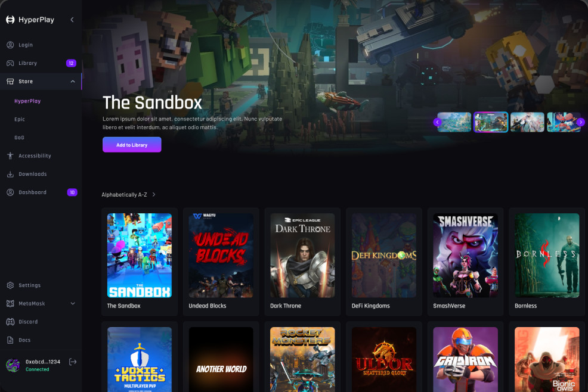
Task: Expand the MetaMask dropdown arrow
Action: [x=73, y=304]
